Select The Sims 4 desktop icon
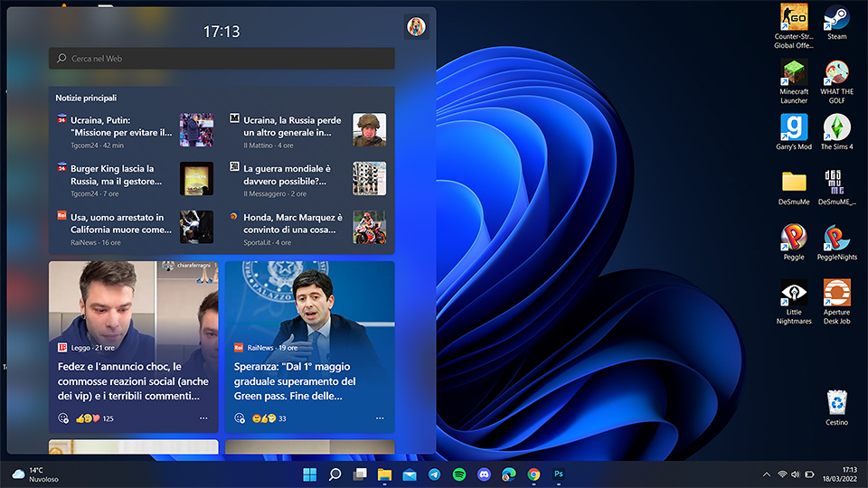 (836, 127)
